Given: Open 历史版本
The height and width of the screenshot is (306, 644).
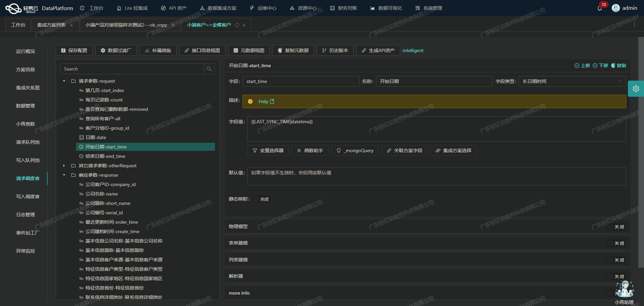Looking at the screenshot, I should (335, 50).
